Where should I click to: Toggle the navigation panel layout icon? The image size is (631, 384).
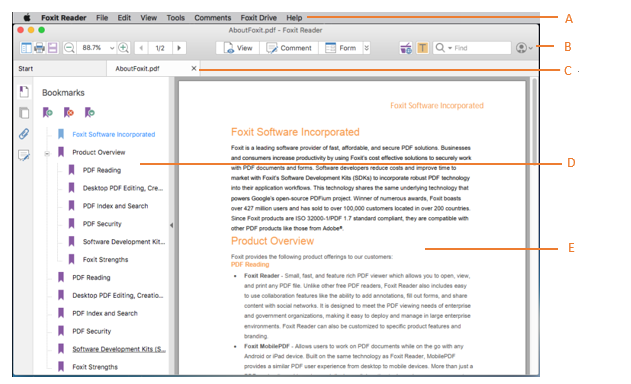(x=26, y=48)
